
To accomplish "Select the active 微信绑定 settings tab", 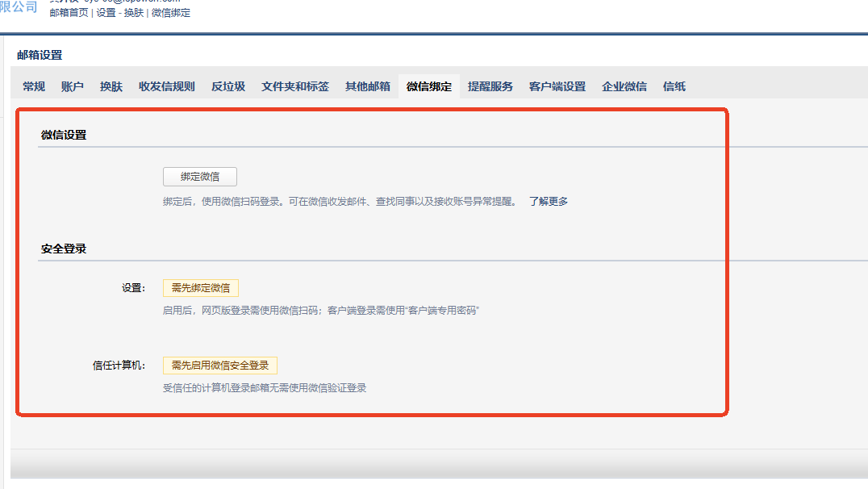I will pos(429,86).
